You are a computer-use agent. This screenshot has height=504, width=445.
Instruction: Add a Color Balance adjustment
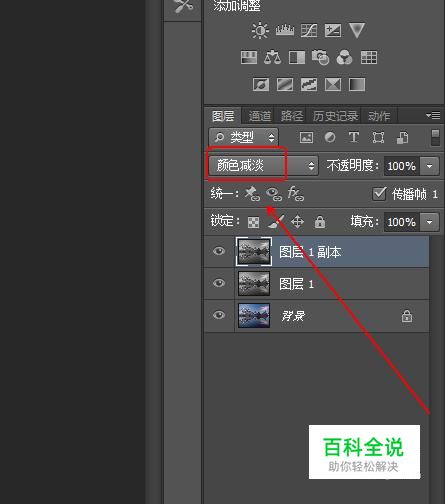point(272,57)
